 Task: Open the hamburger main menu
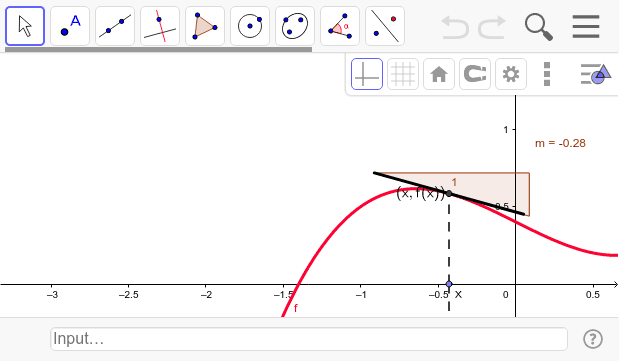pos(586,26)
